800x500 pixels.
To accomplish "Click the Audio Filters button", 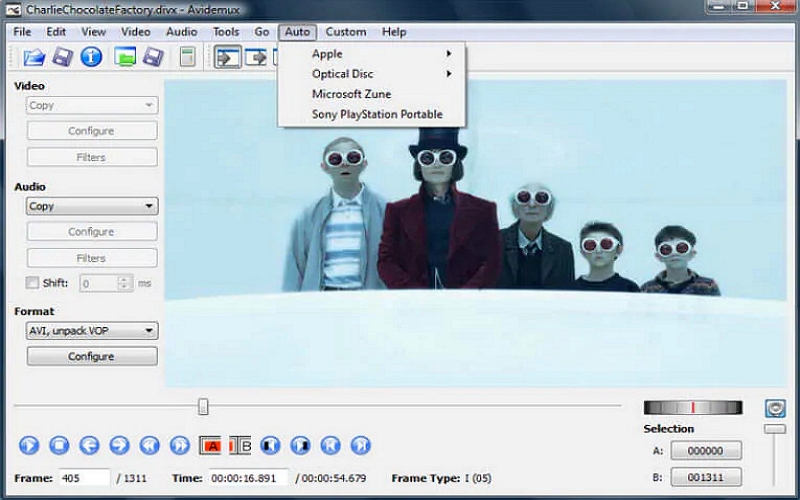I will [x=92, y=258].
